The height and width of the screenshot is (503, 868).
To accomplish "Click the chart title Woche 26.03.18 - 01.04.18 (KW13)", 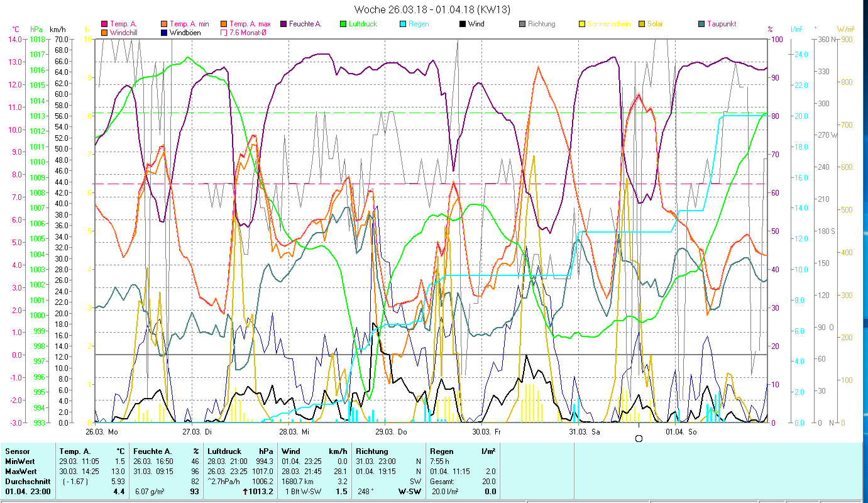I will pyautogui.click(x=432, y=9).
